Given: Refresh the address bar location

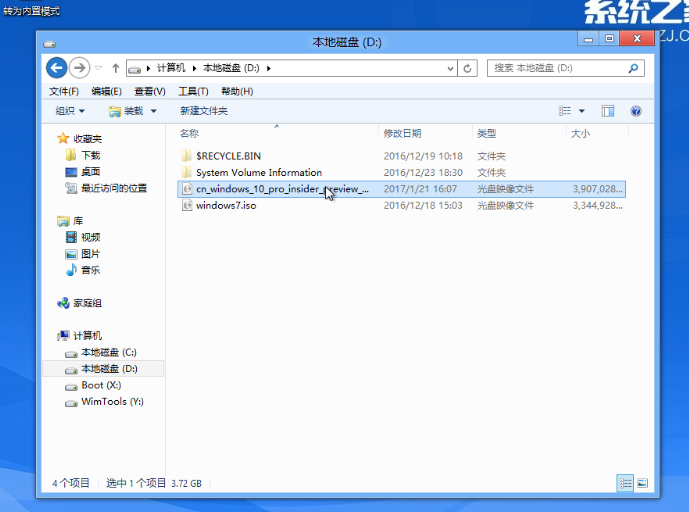Looking at the screenshot, I should 468,69.
